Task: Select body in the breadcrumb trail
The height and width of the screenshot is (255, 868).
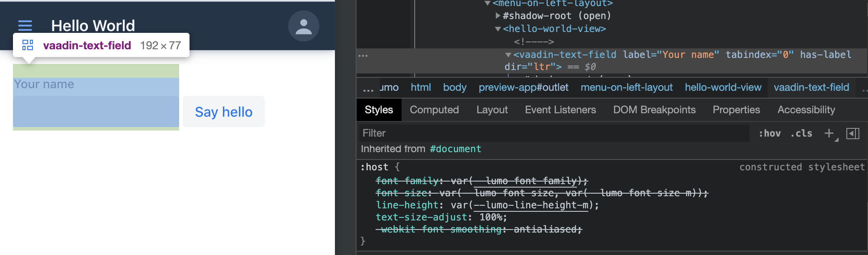Action: click(x=455, y=87)
